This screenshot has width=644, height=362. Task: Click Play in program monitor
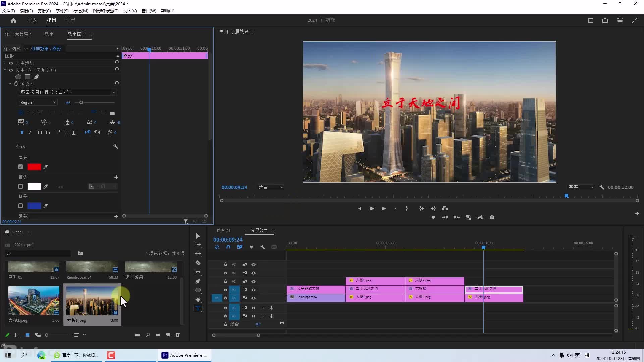click(x=372, y=208)
